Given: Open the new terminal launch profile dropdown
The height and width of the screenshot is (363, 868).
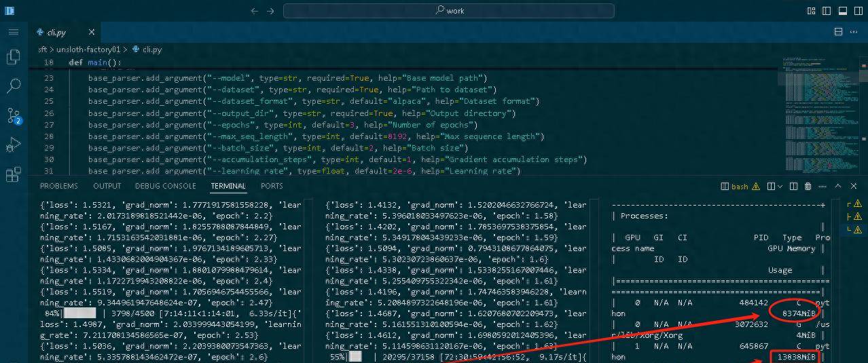Looking at the screenshot, I should (780, 186).
